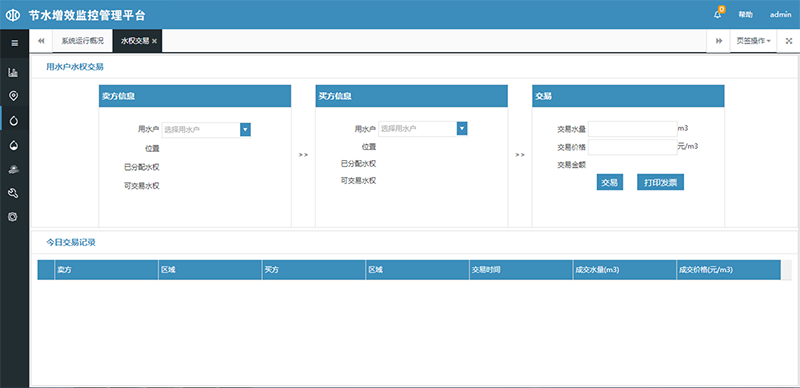This screenshot has height=388, width=800.
Task: Open the round lifebuoy sidebar icon
Action: coord(13,217)
